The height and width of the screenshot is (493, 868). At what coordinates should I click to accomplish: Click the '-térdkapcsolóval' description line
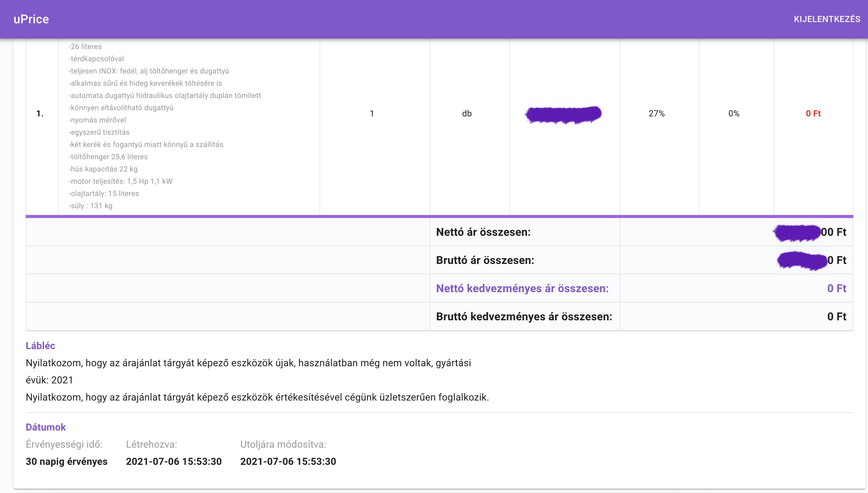pyautogui.click(x=96, y=59)
